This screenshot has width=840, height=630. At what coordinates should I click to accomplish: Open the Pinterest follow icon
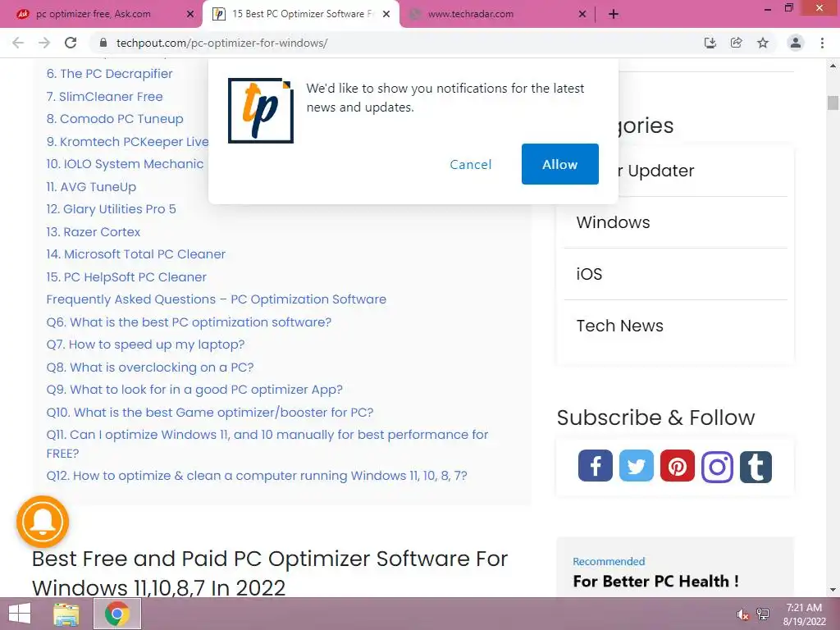point(677,466)
